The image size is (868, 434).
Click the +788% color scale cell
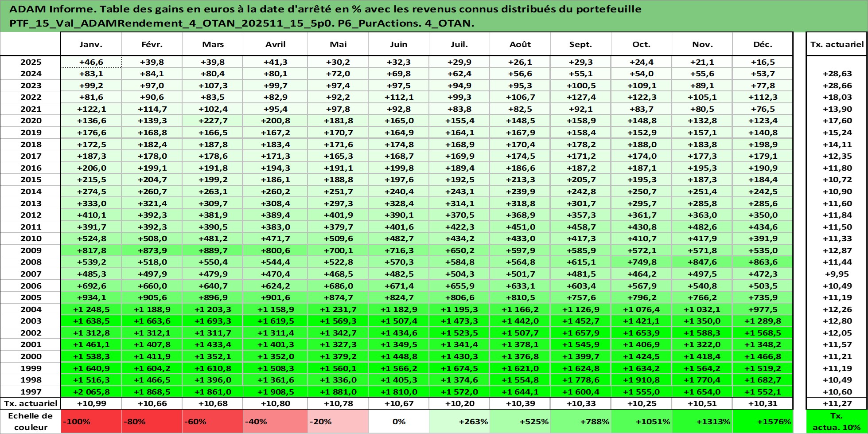point(581,422)
